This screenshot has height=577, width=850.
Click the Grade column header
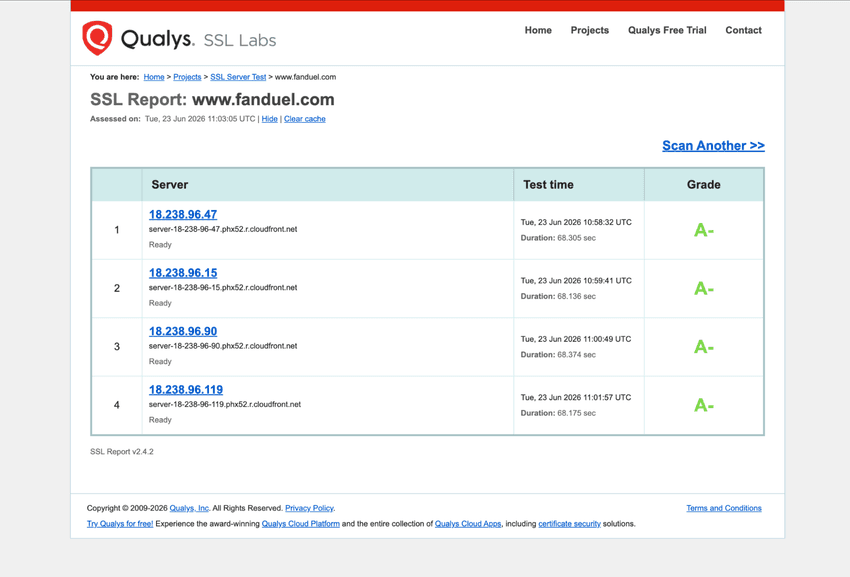click(704, 184)
